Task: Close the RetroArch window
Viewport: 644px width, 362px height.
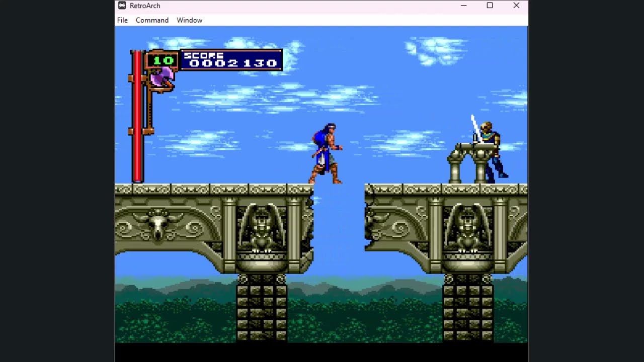Action: (x=516, y=6)
